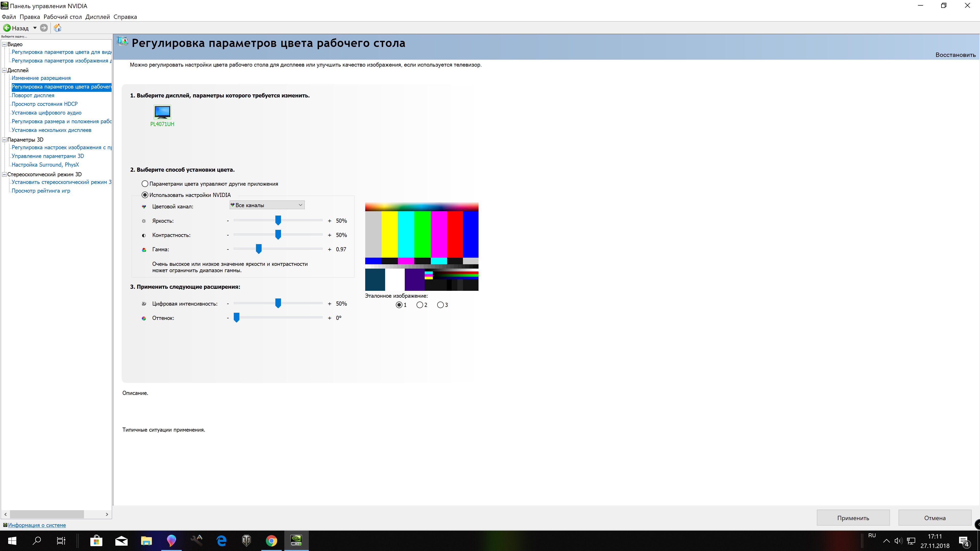Open the Back button history dropdown arrow

click(35, 28)
